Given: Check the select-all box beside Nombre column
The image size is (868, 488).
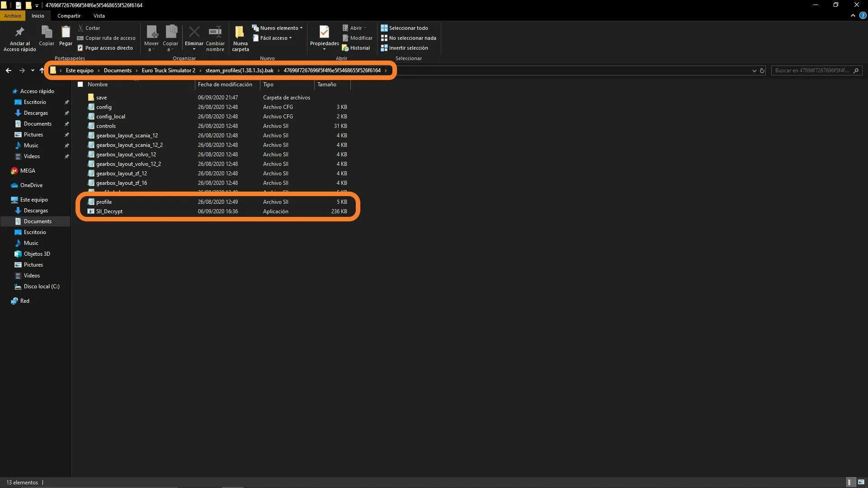Looking at the screenshot, I should point(80,84).
